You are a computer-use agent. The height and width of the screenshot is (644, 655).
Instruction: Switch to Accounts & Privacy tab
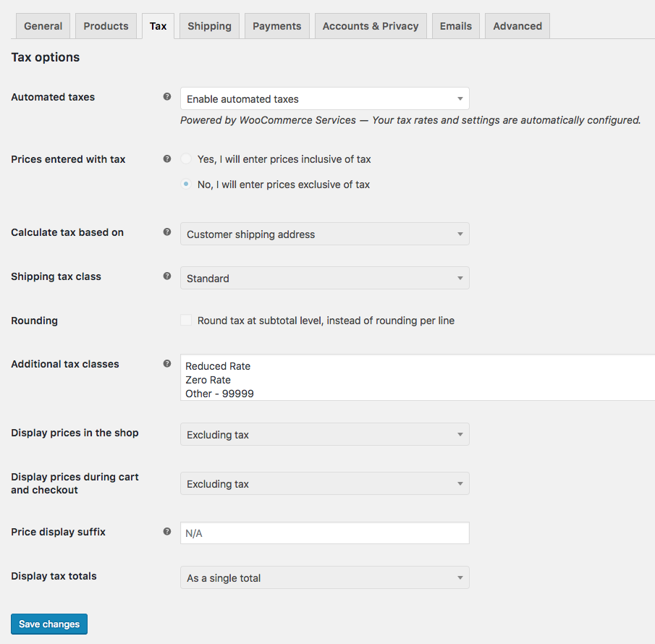371,26
